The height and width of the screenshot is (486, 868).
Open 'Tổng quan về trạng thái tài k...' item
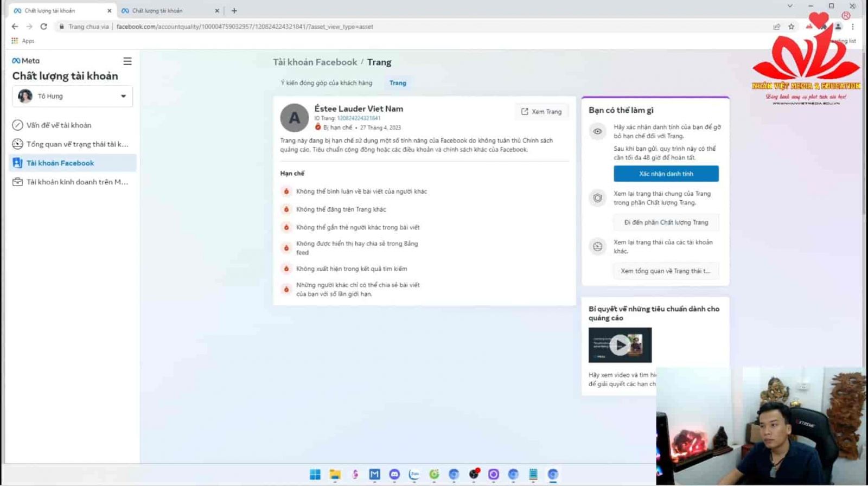[73, 144]
